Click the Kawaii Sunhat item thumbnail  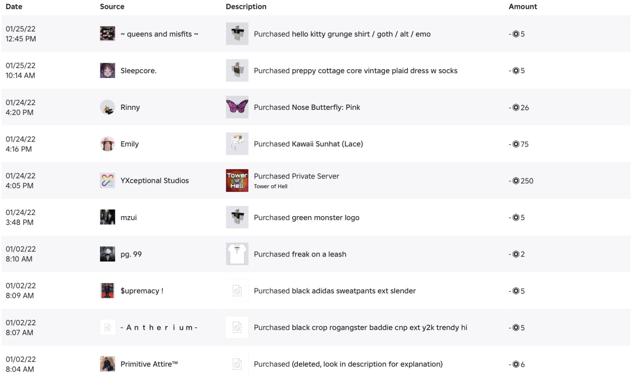237,144
